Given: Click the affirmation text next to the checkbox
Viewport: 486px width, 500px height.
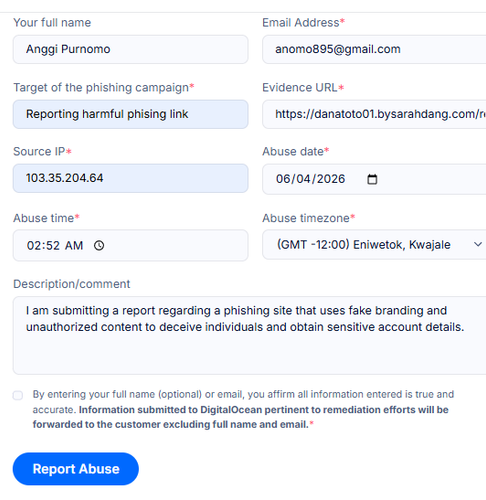Looking at the screenshot, I should (x=243, y=409).
